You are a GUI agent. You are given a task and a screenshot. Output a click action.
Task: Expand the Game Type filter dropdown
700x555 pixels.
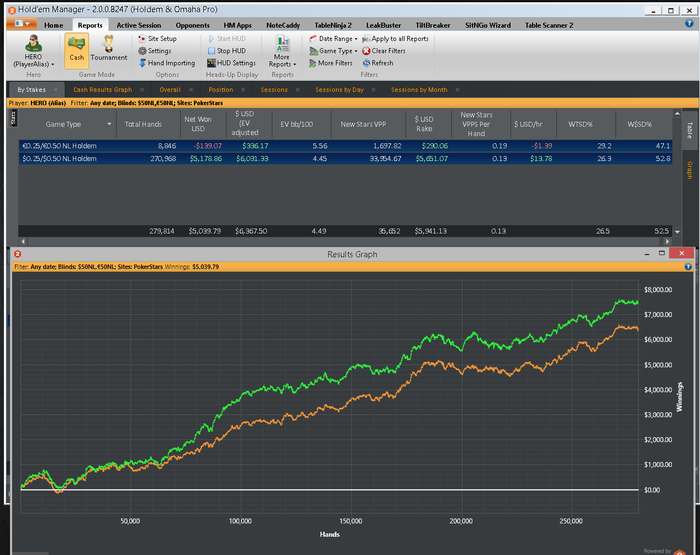click(335, 50)
